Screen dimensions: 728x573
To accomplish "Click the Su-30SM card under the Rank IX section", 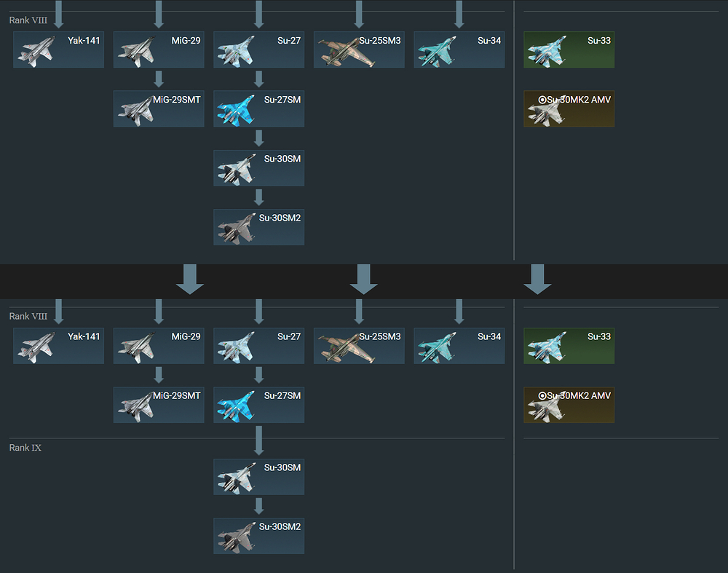I will 258,477.
